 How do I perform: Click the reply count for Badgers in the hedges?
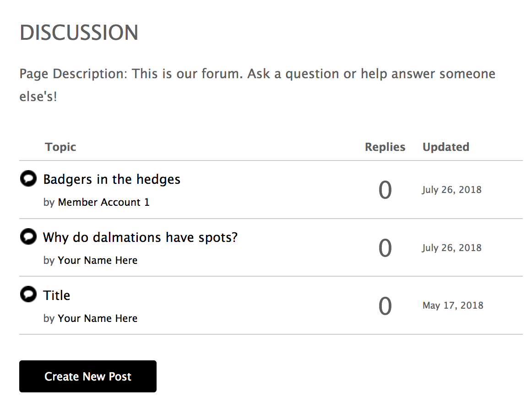(385, 190)
